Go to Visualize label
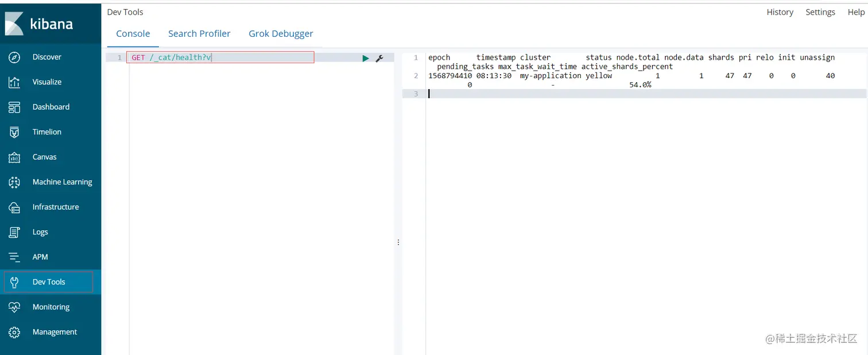The width and height of the screenshot is (868, 355). 47,82
